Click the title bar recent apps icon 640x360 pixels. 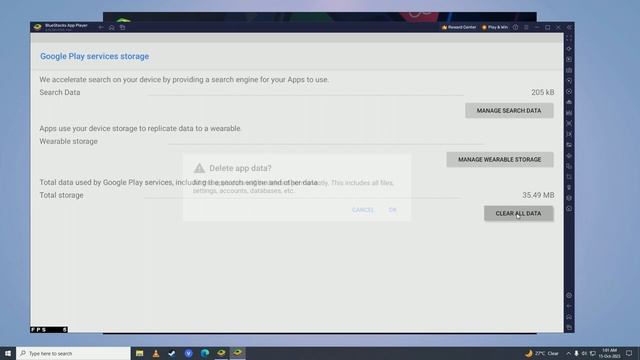[x=122, y=27]
